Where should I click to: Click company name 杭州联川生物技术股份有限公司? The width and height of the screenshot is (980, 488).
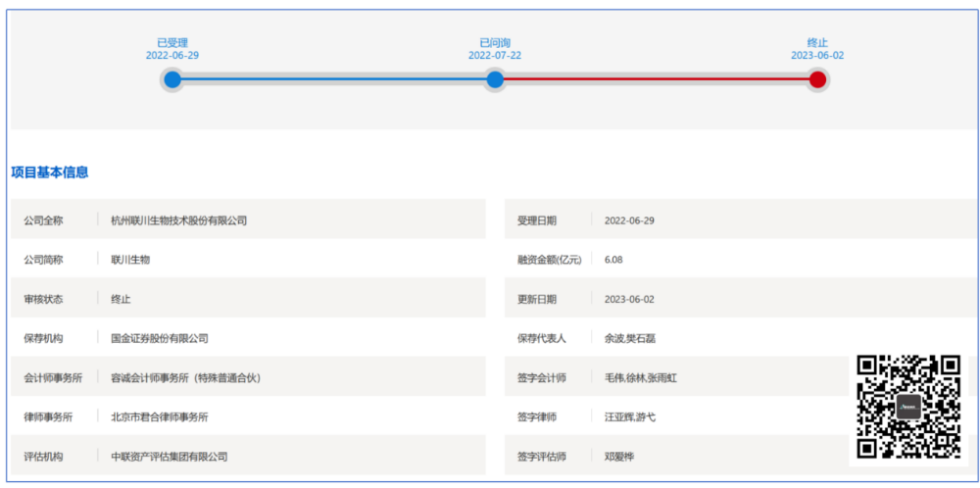tap(179, 220)
